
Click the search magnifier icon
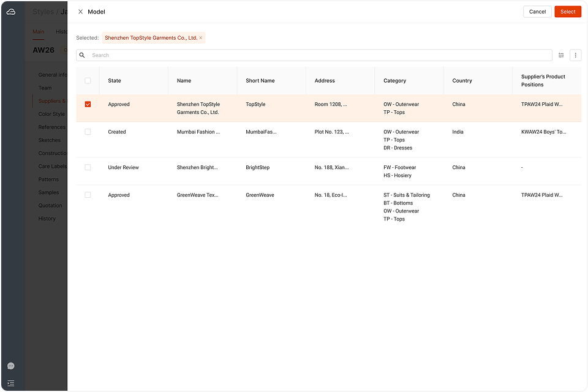click(83, 55)
